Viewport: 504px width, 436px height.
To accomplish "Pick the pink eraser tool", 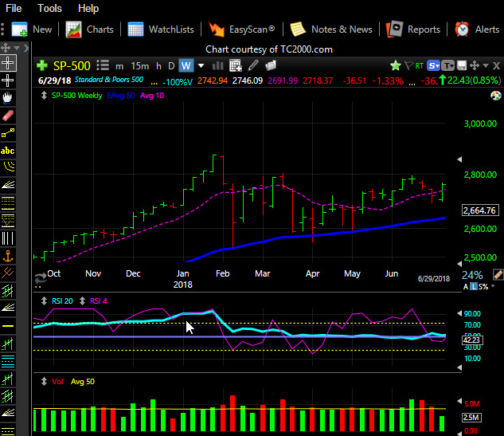I will [x=8, y=116].
